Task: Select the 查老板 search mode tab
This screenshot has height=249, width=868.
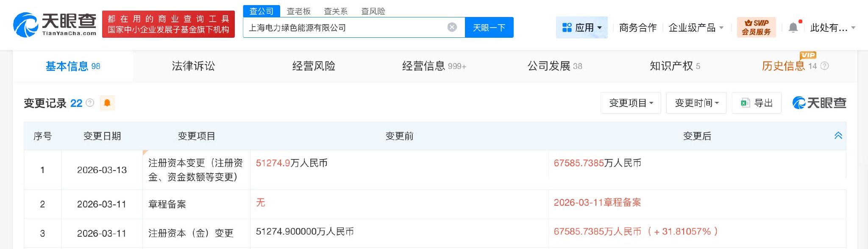Action: tap(298, 11)
